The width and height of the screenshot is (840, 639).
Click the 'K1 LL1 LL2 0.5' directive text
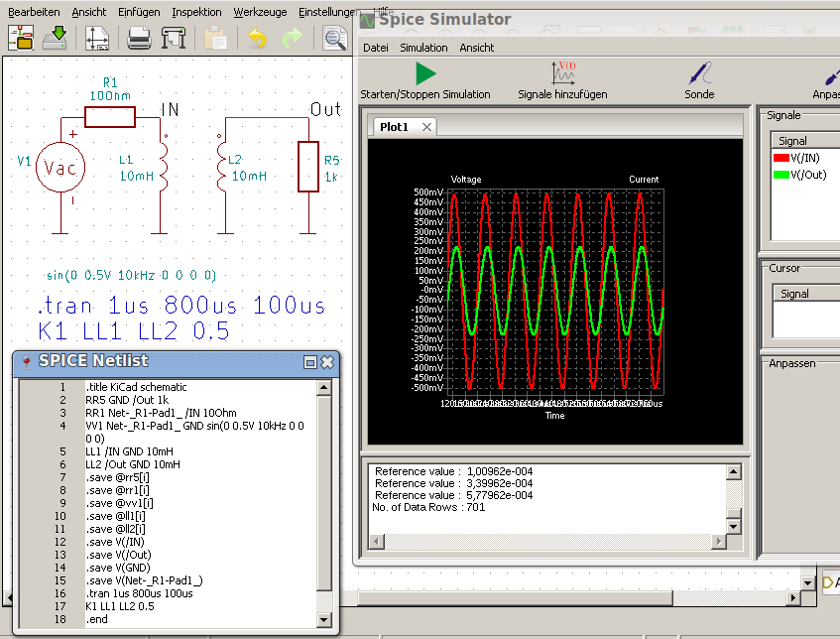tap(134, 331)
